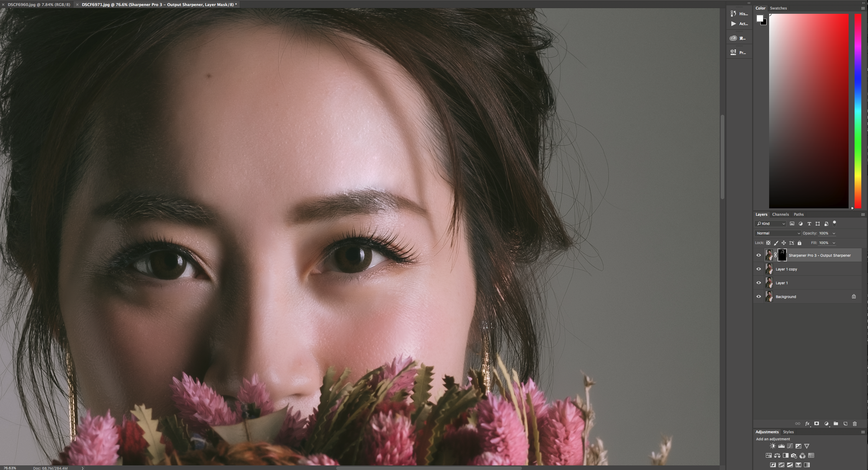Image resolution: width=868 pixels, height=470 pixels.
Task: Add a Curves adjustment layer
Action: 790,446
